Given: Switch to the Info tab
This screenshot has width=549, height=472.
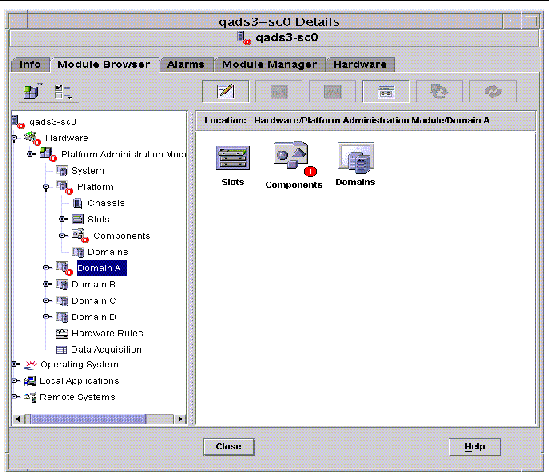Looking at the screenshot, I should point(30,65).
